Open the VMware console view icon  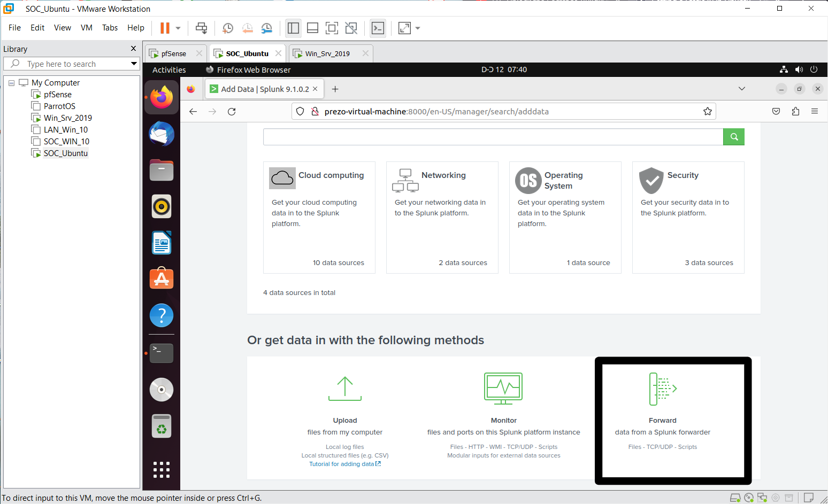pos(378,28)
